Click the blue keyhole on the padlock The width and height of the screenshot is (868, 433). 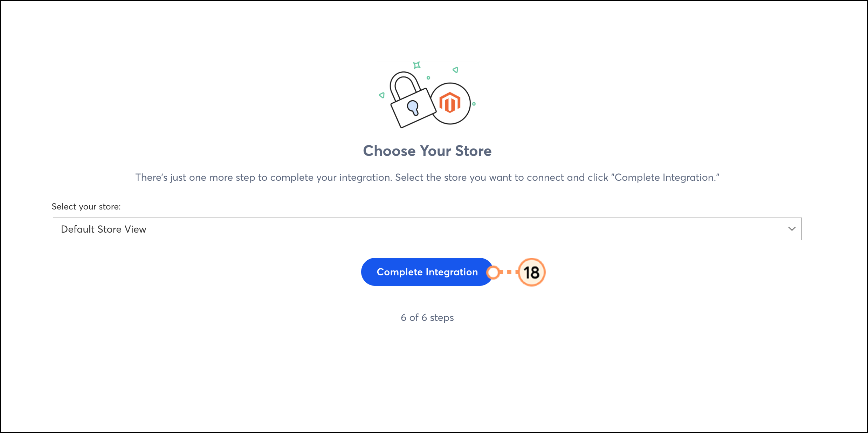pos(413,108)
